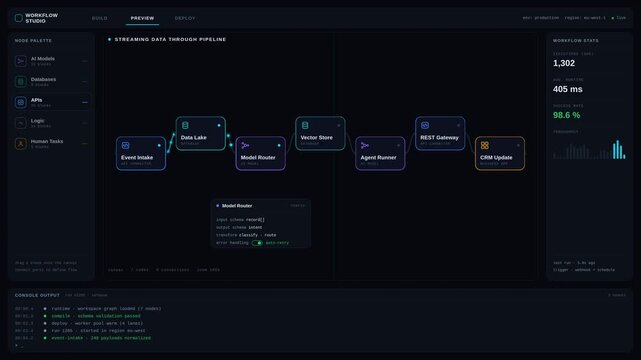Click 'schema validation passed' log line

[x=96, y=316]
